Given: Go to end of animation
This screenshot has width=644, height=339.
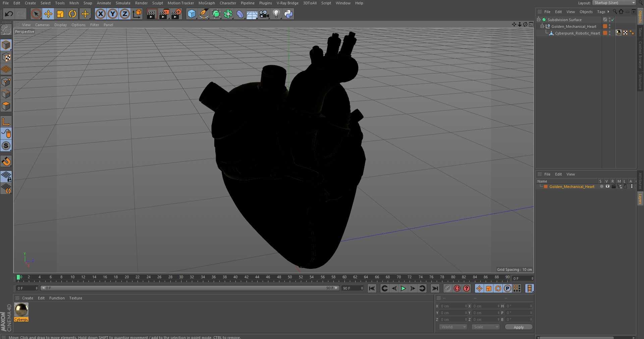Looking at the screenshot, I should (435, 288).
